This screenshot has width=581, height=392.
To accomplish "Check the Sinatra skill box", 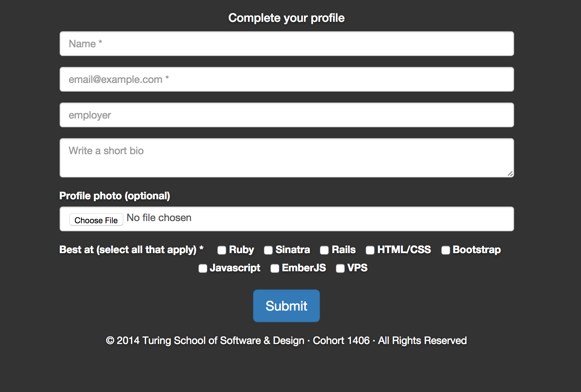I will pyautogui.click(x=268, y=250).
